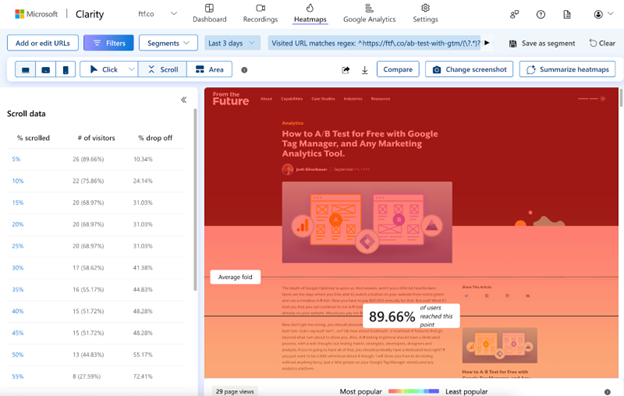Expand the Segments dropdown

pos(168,43)
